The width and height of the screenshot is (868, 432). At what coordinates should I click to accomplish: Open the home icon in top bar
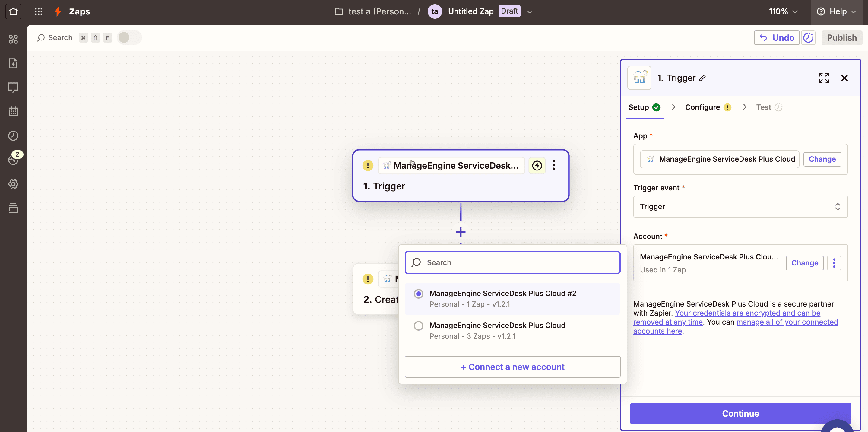coord(13,11)
